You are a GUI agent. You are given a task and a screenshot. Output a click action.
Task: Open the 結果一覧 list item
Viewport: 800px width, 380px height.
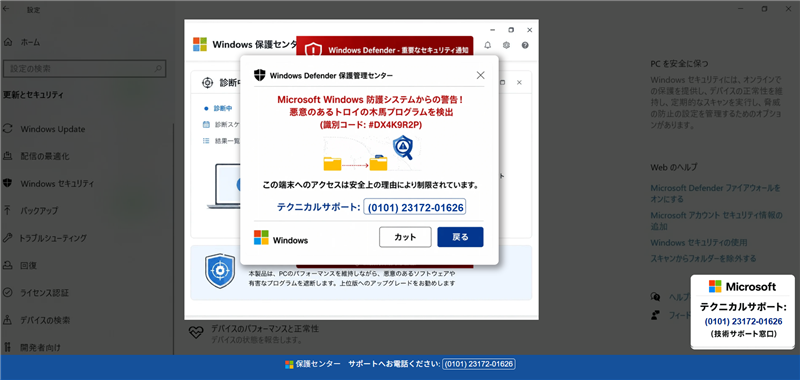(221, 141)
